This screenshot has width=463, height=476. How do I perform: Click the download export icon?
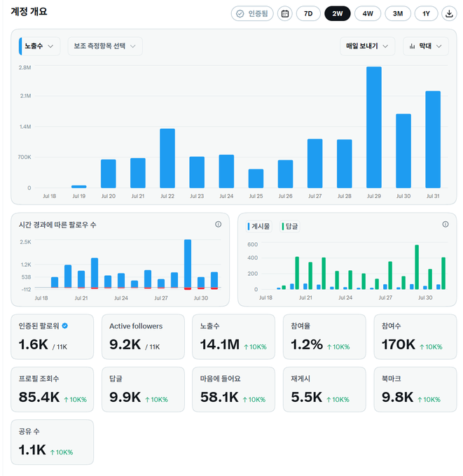click(x=449, y=14)
